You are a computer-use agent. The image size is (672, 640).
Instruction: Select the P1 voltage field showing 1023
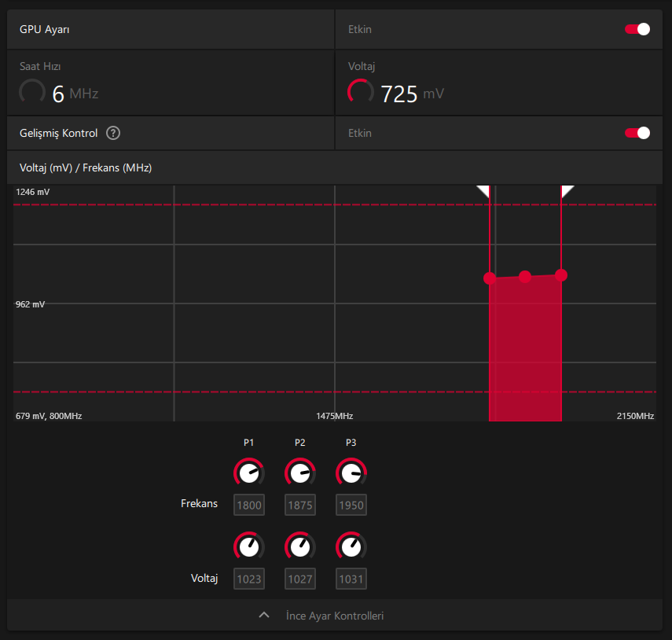(x=249, y=579)
